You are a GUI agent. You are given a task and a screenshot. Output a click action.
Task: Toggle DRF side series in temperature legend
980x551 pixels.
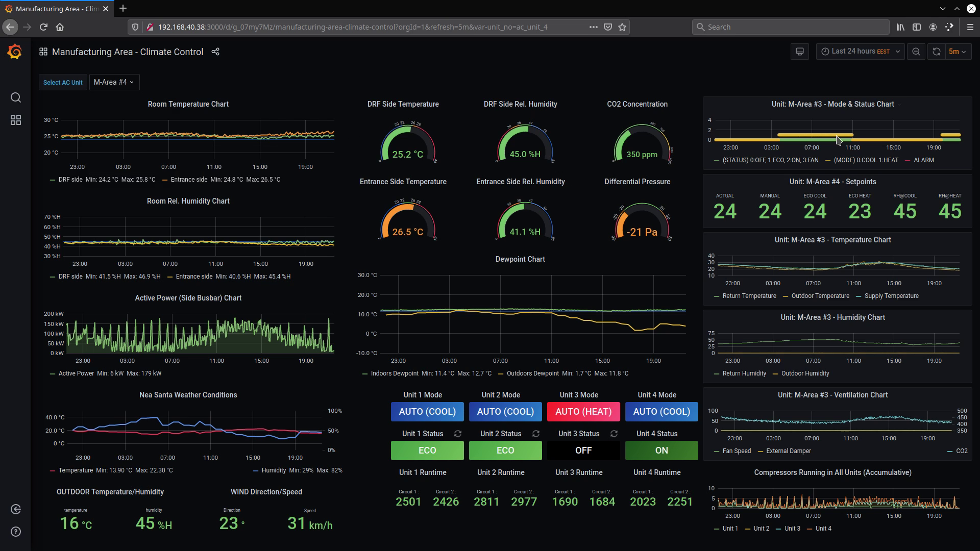pos(70,180)
